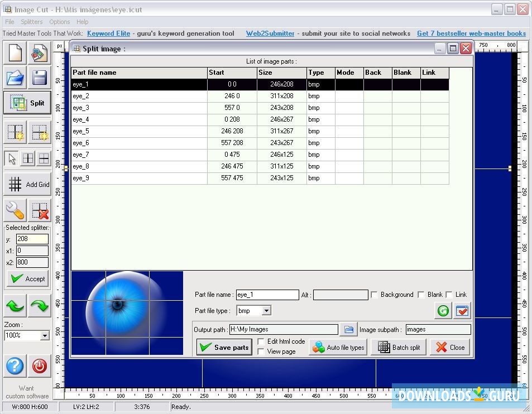Viewport: 532px width, 414px height.
Task: Click the red power exit icon
Action: pos(40,366)
